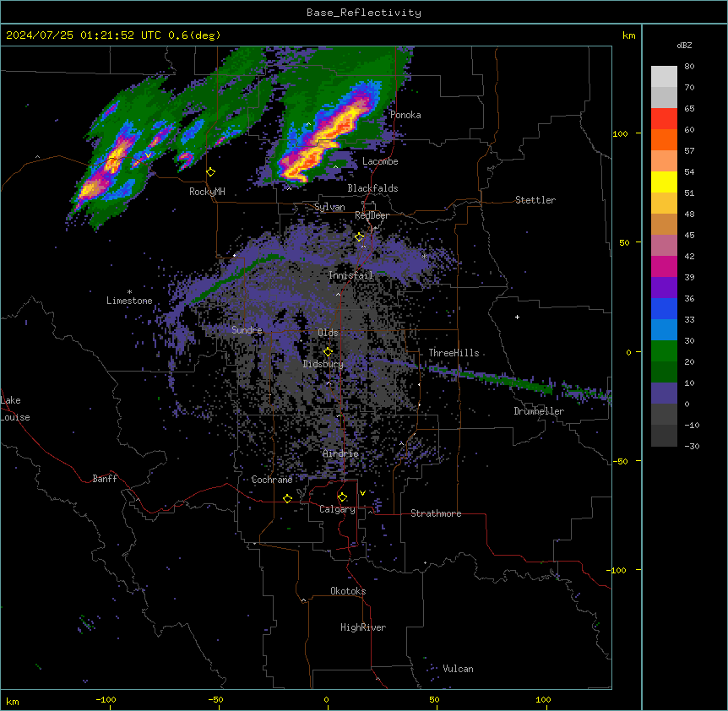Click the RockyMH map label

pos(207,192)
